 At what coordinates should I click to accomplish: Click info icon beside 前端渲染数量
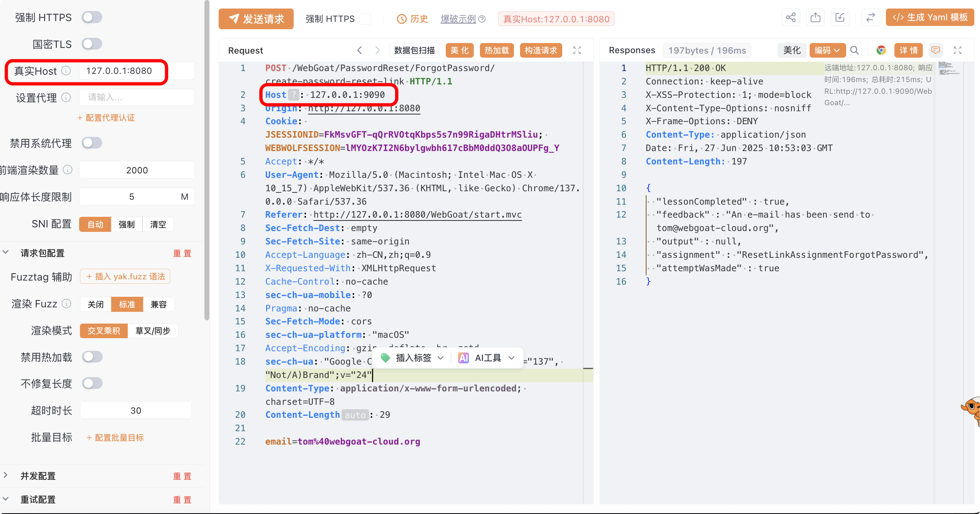click(x=68, y=170)
